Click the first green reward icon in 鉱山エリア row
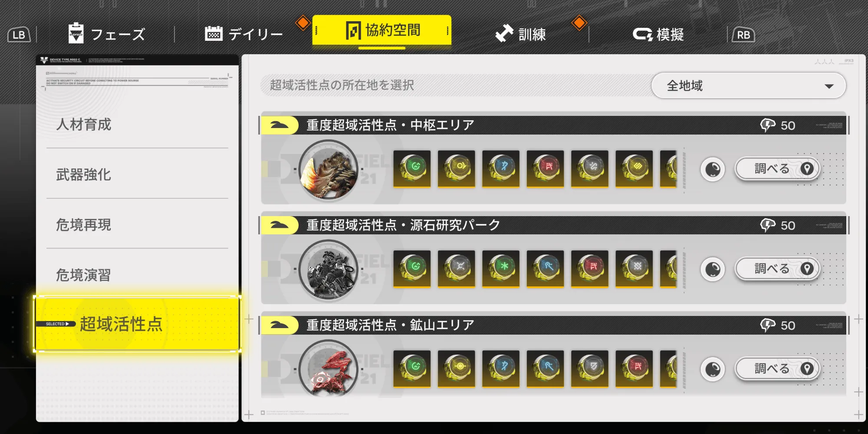The width and height of the screenshot is (868, 434). pyautogui.click(x=412, y=368)
